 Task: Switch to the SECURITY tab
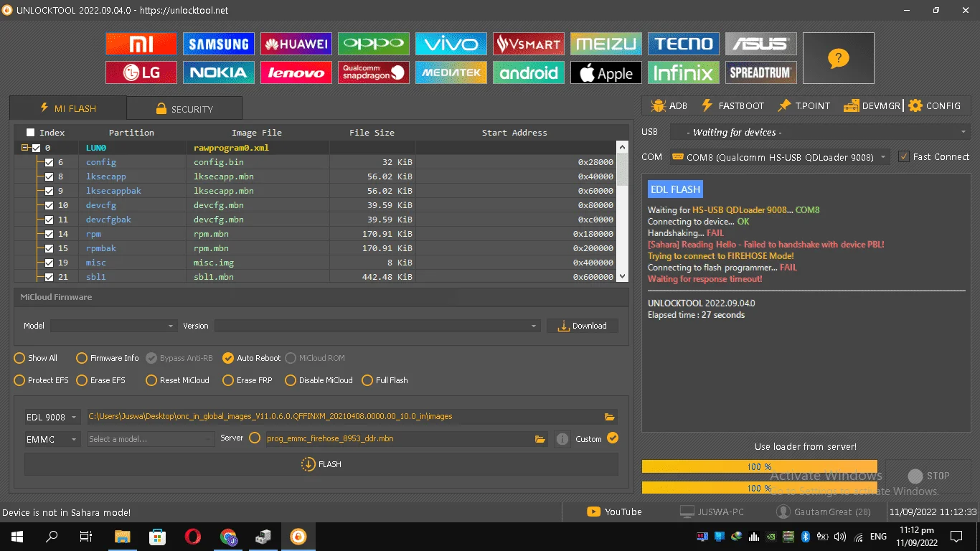pyautogui.click(x=184, y=109)
